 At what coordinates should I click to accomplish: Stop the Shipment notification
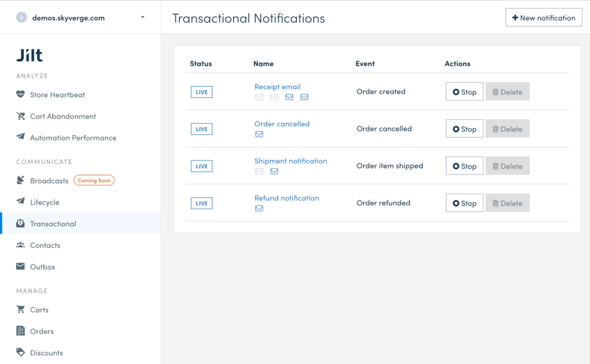coord(464,166)
